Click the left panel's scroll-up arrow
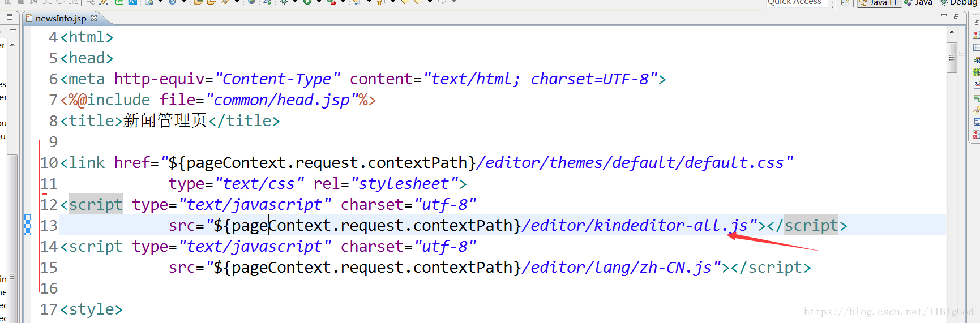The height and width of the screenshot is (323, 980). [x=12, y=44]
